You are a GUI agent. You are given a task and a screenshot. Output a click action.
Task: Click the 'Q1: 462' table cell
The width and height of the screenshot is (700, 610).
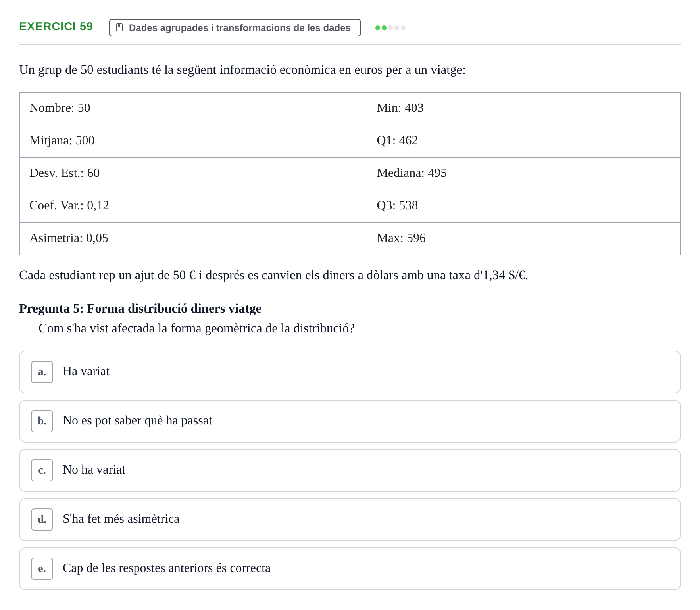pyautogui.click(x=524, y=141)
